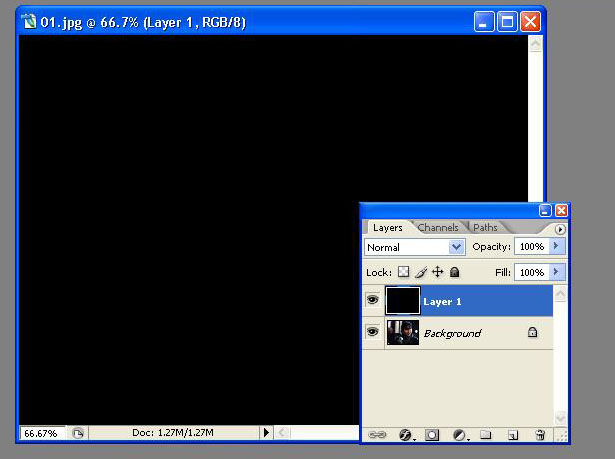The height and width of the screenshot is (459, 615).
Task: Lock layer position
Action: (x=437, y=272)
